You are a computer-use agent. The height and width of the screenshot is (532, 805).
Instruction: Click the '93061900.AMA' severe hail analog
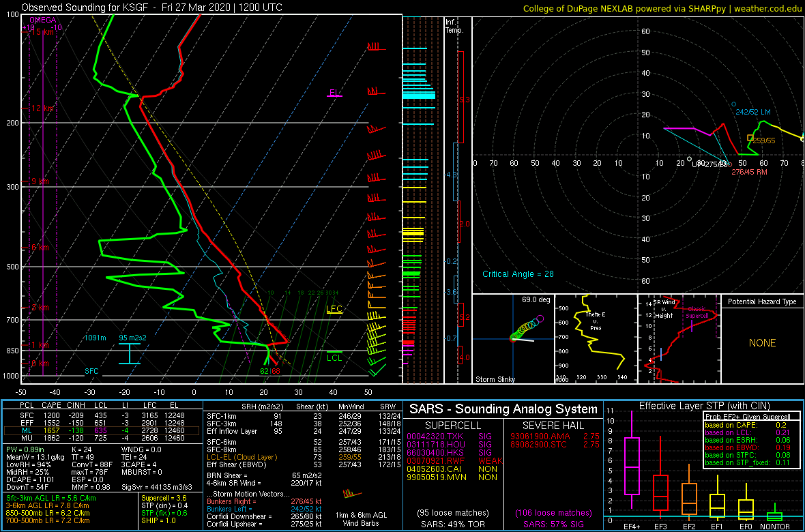(x=536, y=437)
